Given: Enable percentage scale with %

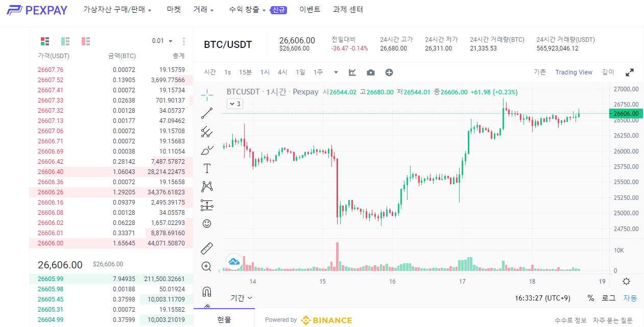Looking at the screenshot, I should [590, 297].
